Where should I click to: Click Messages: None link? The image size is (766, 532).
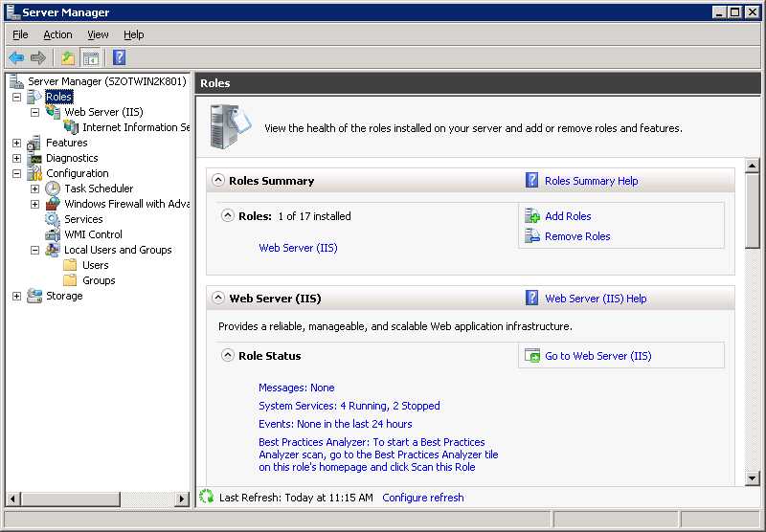(297, 388)
